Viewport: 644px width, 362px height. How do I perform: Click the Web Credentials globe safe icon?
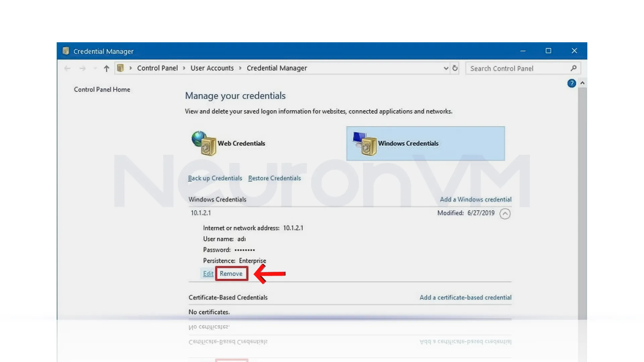point(204,143)
